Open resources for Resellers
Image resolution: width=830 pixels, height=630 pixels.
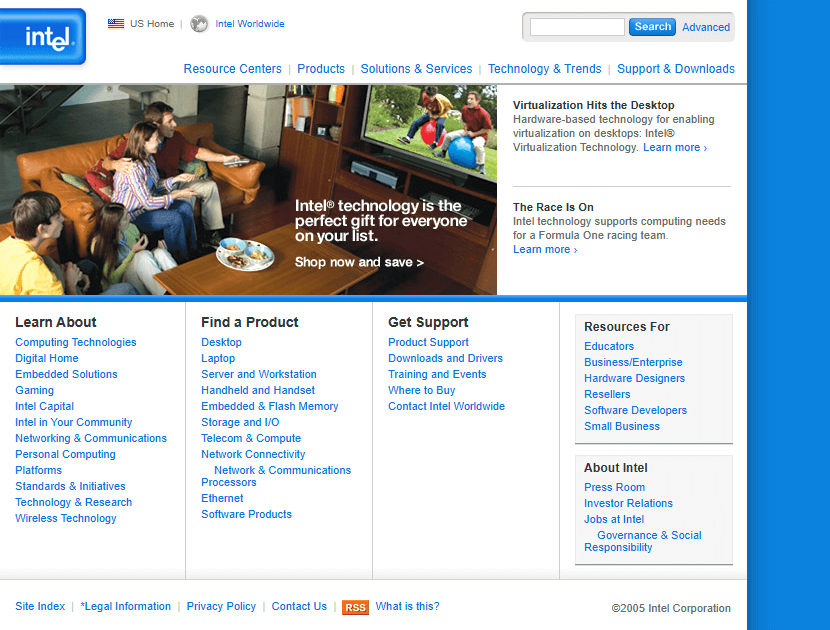[x=607, y=394]
